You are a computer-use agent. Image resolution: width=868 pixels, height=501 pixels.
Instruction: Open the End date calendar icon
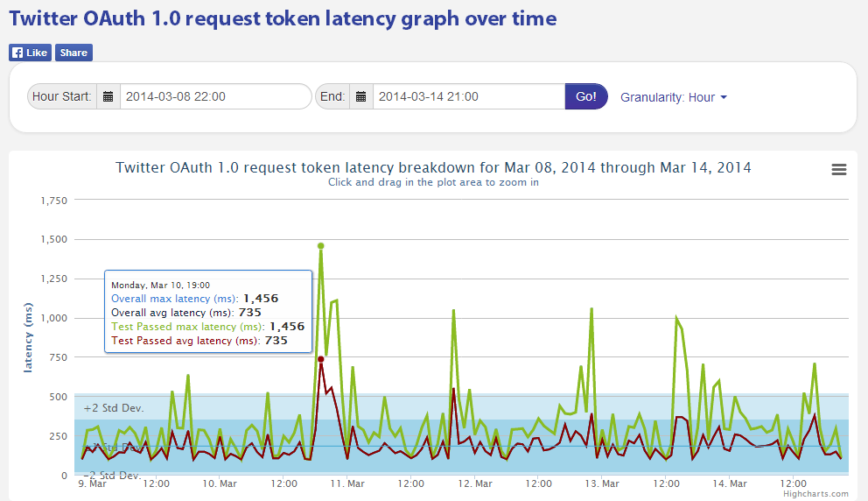[360, 96]
